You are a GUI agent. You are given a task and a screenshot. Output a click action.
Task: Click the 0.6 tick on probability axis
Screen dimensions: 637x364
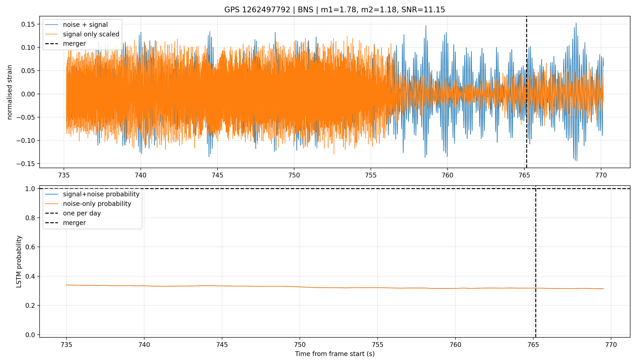click(x=30, y=247)
